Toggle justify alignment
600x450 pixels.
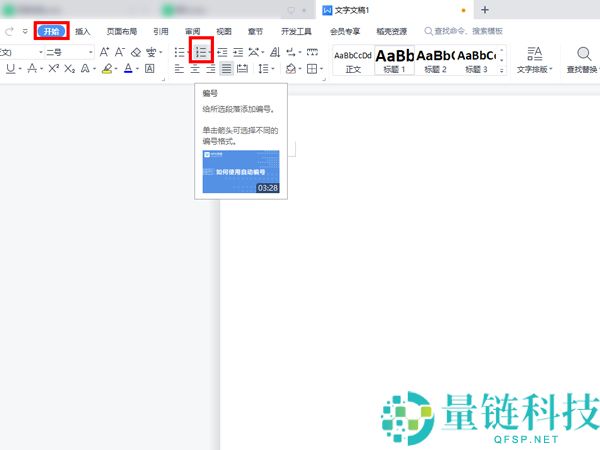[227, 69]
